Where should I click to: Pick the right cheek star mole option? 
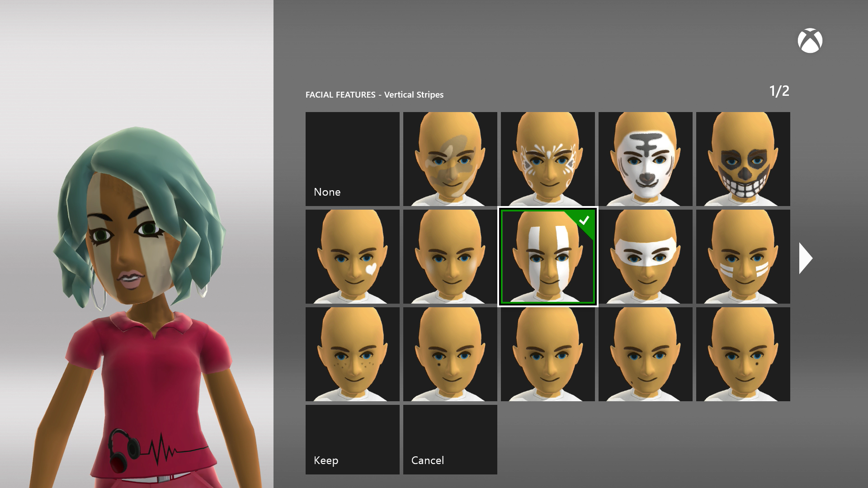(743, 354)
